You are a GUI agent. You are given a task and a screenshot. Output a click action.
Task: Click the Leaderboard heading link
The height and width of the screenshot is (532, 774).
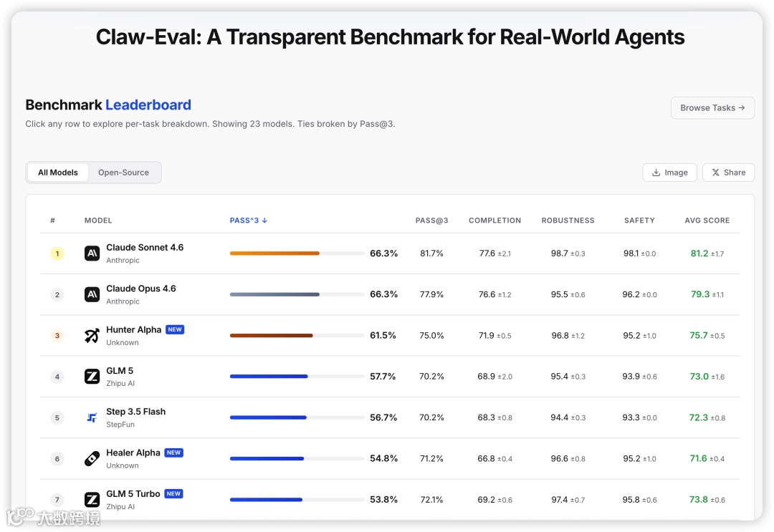(148, 105)
